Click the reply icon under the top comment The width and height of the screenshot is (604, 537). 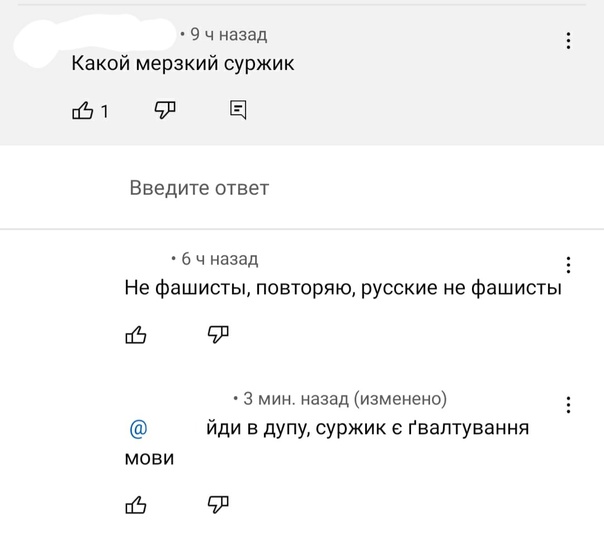(x=238, y=109)
